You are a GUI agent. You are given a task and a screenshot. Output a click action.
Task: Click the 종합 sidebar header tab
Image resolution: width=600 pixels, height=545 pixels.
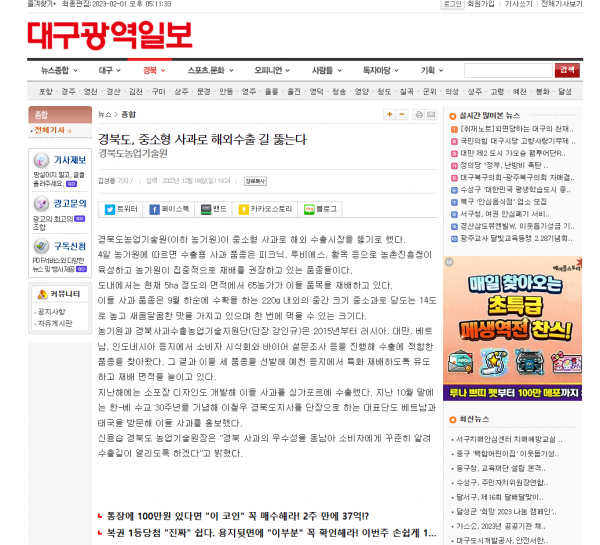(60, 114)
